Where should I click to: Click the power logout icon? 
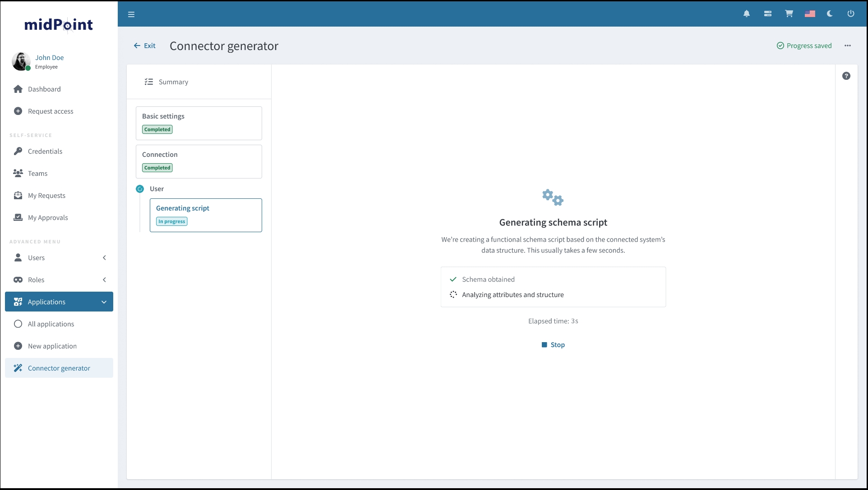coord(850,14)
